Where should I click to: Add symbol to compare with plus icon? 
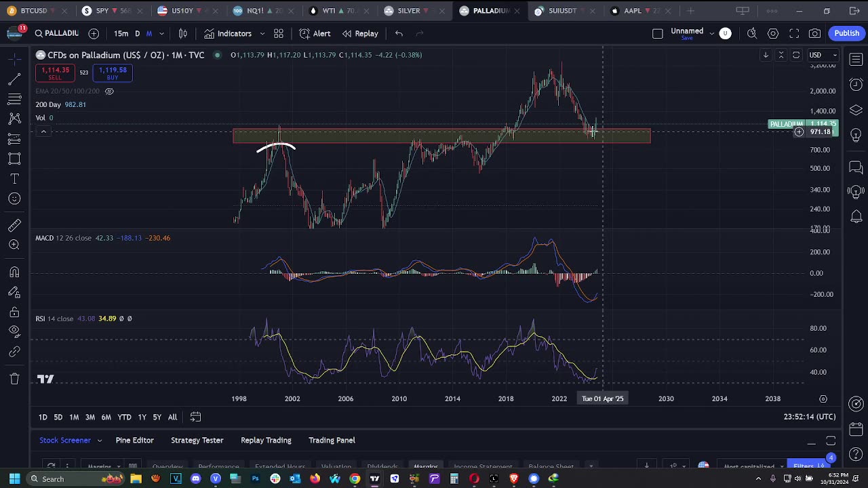(94, 33)
